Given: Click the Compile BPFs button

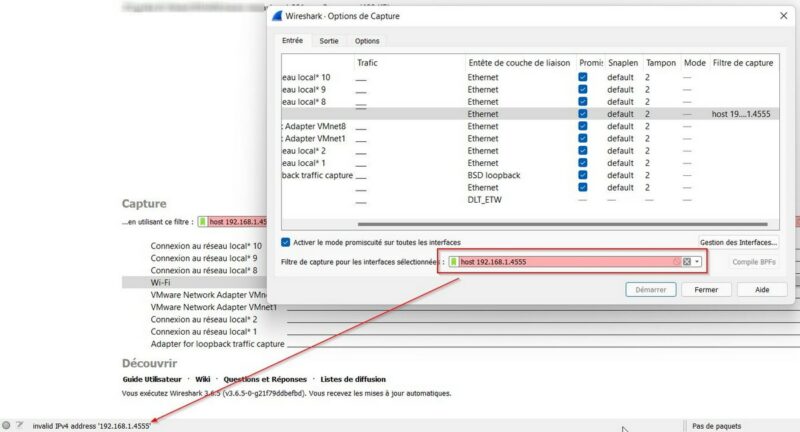Looking at the screenshot, I should click(x=754, y=262).
